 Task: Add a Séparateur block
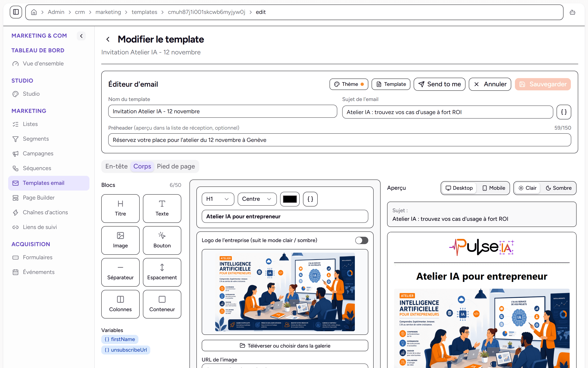120,272
